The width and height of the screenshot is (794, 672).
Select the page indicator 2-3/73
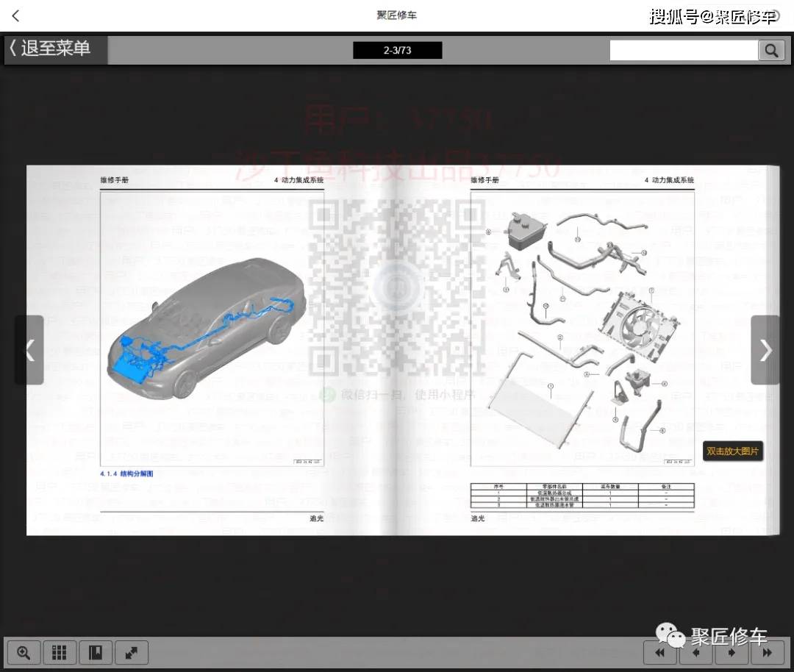coord(398,50)
